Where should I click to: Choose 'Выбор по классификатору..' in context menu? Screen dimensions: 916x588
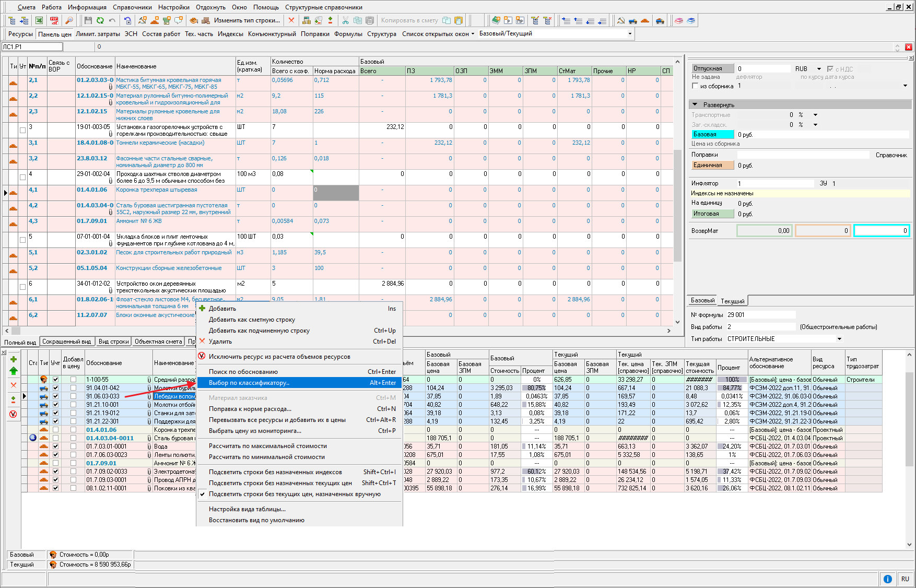coord(249,383)
